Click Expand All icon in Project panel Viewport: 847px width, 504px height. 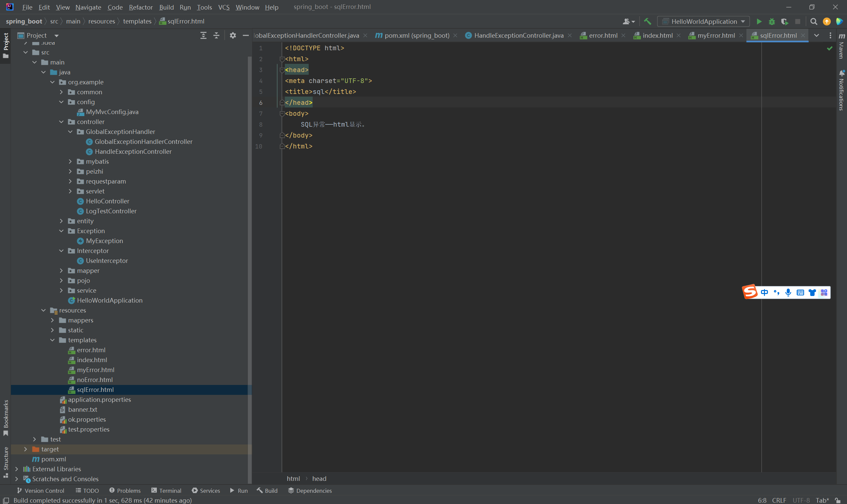pos(203,35)
